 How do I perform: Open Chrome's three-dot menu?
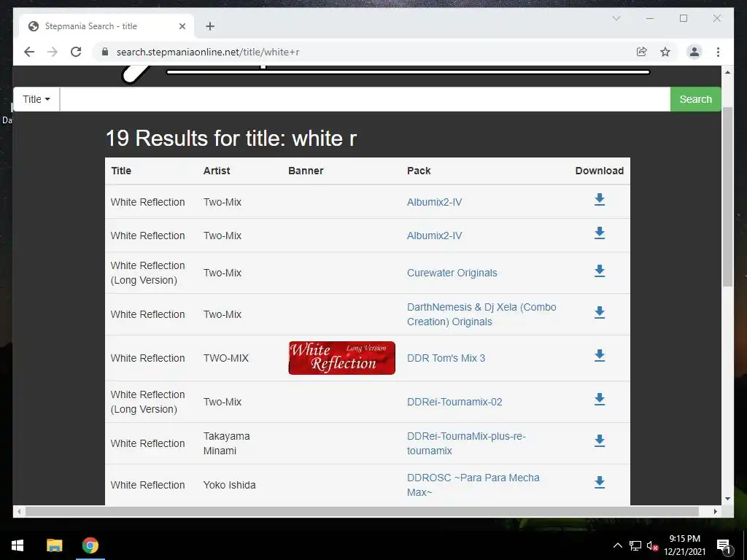718,52
